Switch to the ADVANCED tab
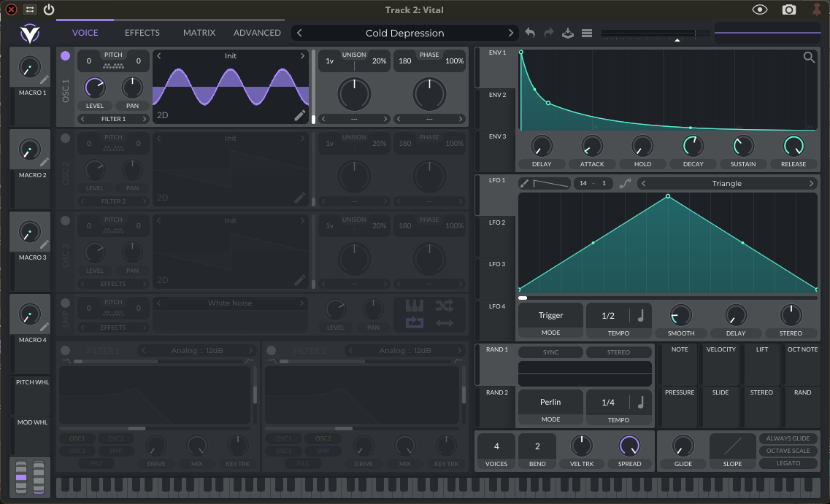This screenshot has width=830, height=504. pyautogui.click(x=257, y=33)
